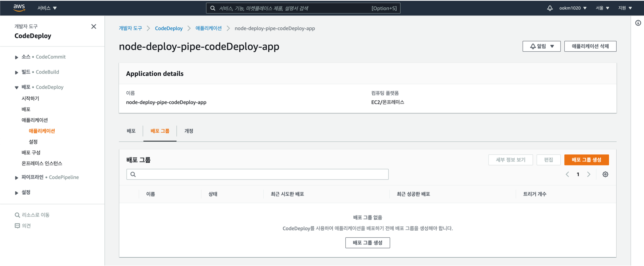Switch to the 개정 tab

[x=189, y=131]
